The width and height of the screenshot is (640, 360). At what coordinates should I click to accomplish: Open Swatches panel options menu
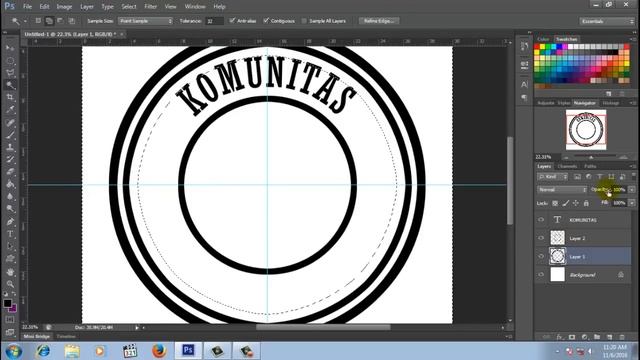click(632, 39)
